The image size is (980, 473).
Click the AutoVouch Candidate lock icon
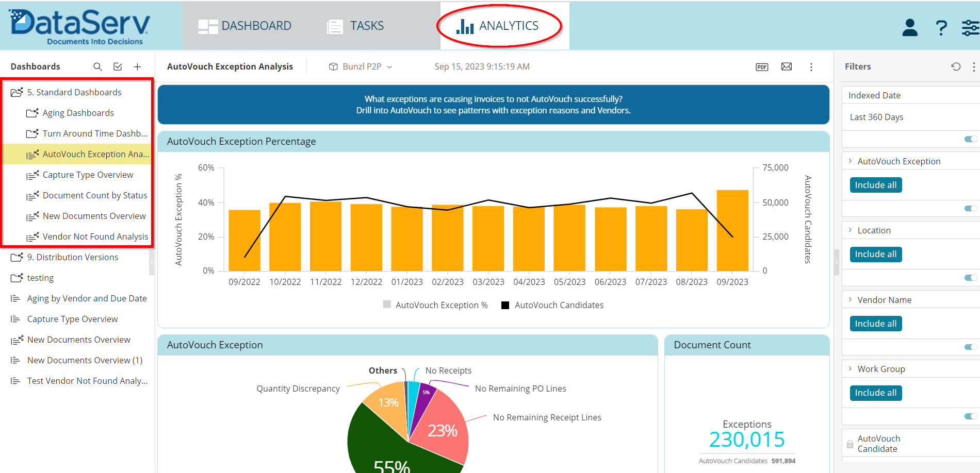click(x=850, y=444)
